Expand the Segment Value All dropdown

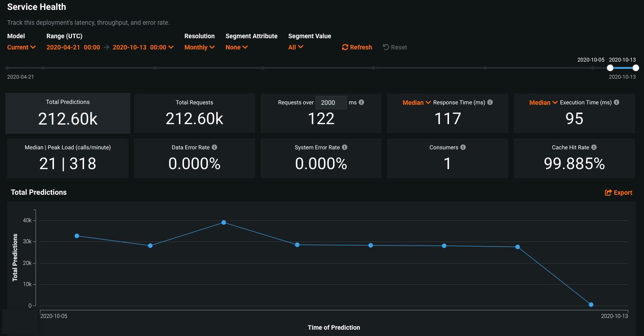[x=296, y=47]
